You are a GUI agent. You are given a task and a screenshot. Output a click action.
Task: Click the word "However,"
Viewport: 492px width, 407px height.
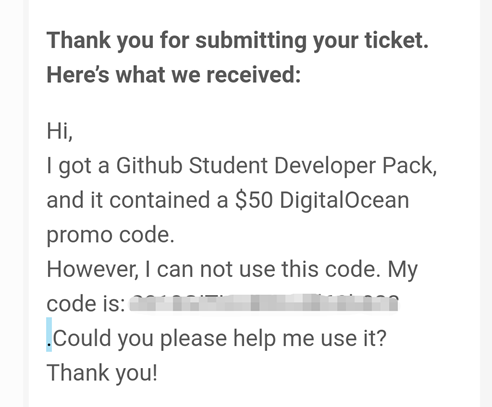point(92,269)
